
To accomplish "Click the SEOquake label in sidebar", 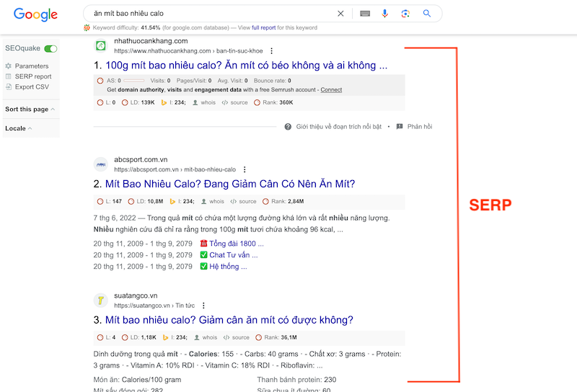I will click(22, 48).
